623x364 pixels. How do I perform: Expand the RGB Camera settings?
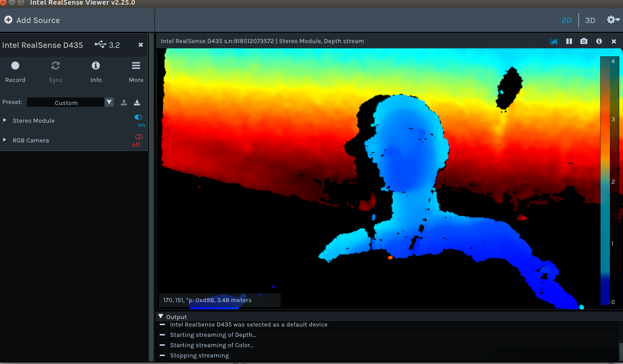tap(5, 140)
